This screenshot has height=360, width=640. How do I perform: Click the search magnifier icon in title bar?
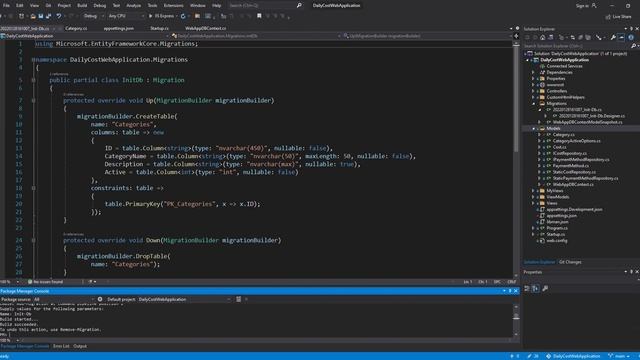click(299, 5)
